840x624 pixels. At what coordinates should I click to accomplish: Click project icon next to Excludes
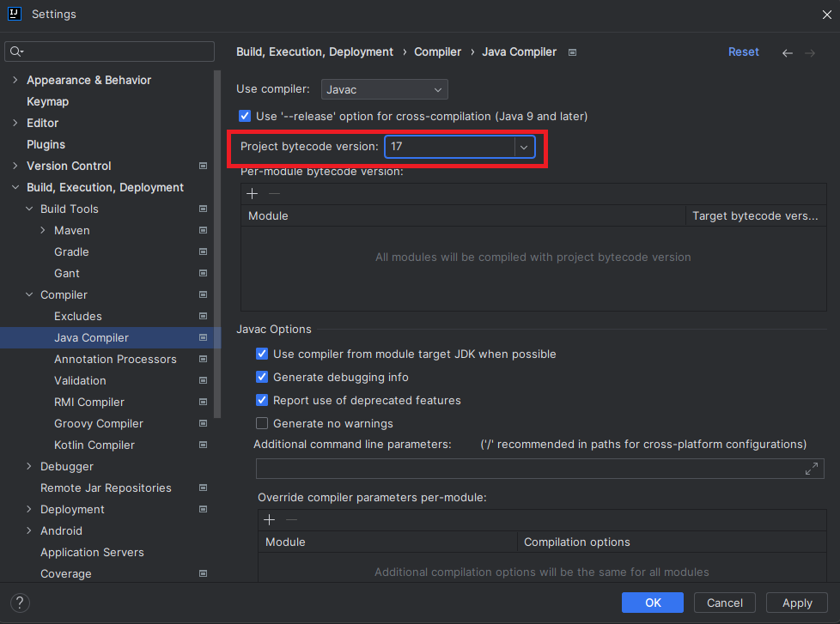pyautogui.click(x=203, y=316)
